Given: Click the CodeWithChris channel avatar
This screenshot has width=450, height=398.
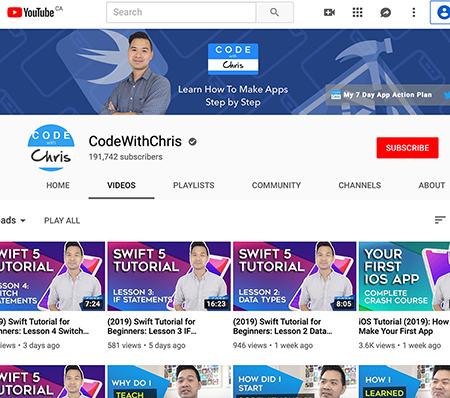Looking at the screenshot, I should click(x=51, y=148).
